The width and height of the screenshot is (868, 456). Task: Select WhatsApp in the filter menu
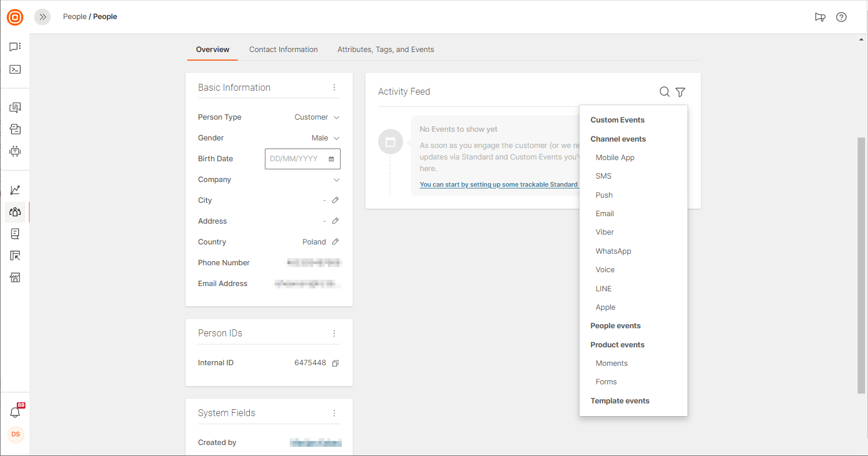tap(613, 251)
